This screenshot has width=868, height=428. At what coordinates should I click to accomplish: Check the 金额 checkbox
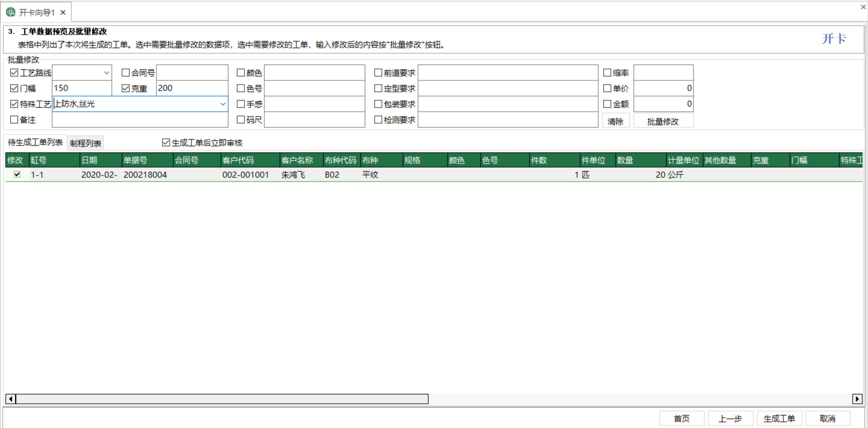point(607,104)
